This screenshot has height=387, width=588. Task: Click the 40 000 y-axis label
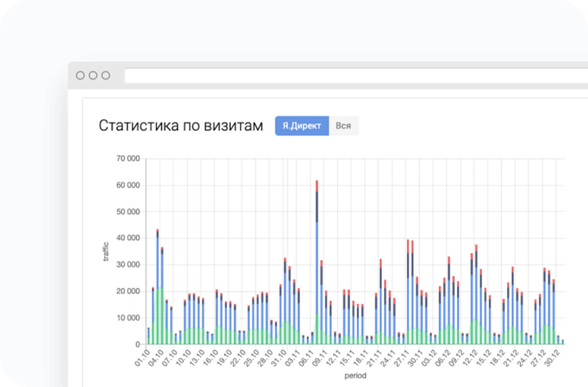(127, 238)
